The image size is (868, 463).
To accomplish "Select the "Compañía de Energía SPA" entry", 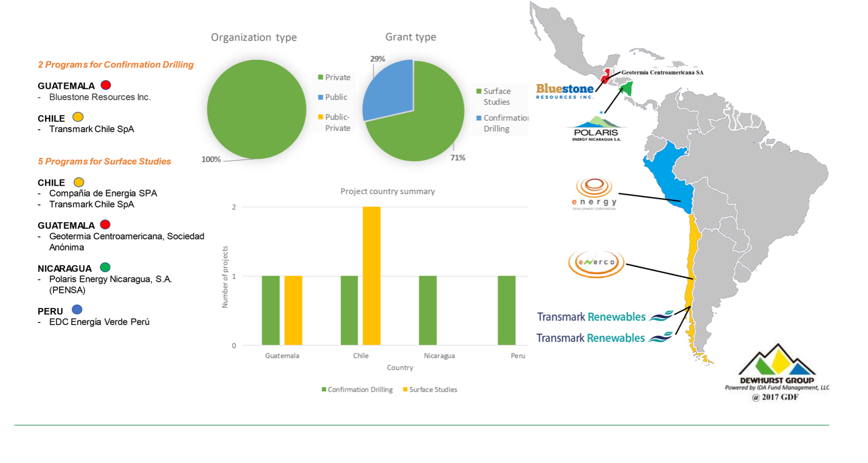I will [103, 194].
